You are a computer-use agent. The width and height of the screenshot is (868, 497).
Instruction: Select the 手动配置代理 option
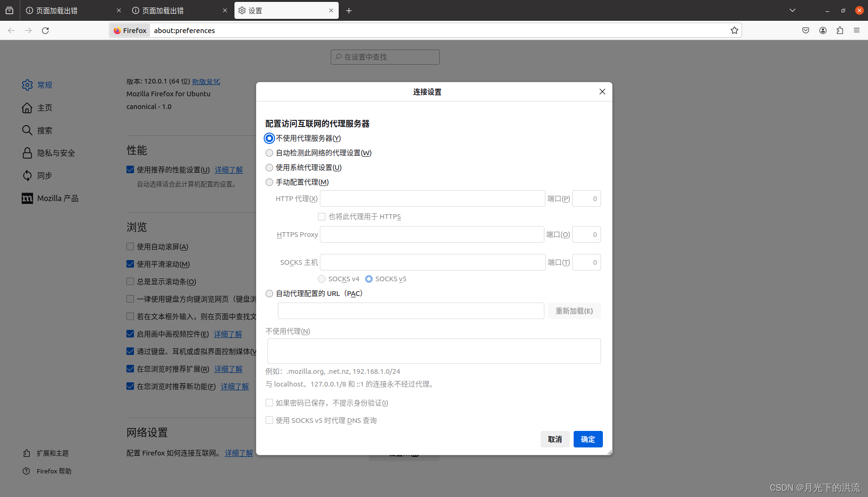pyautogui.click(x=269, y=182)
